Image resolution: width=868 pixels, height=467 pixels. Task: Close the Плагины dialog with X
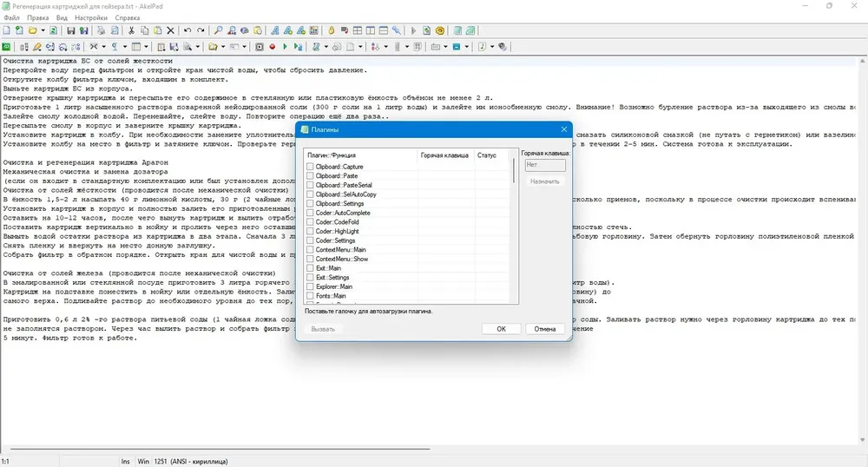coord(563,129)
